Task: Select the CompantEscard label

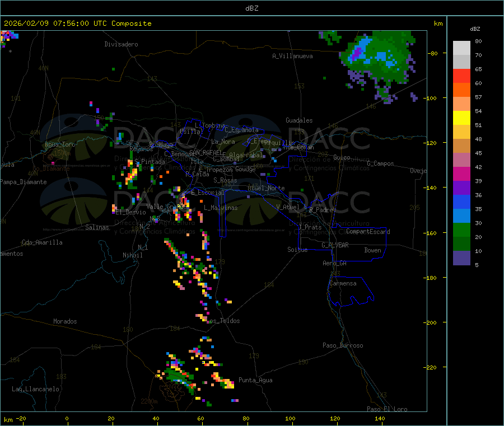Action: click(368, 232)
